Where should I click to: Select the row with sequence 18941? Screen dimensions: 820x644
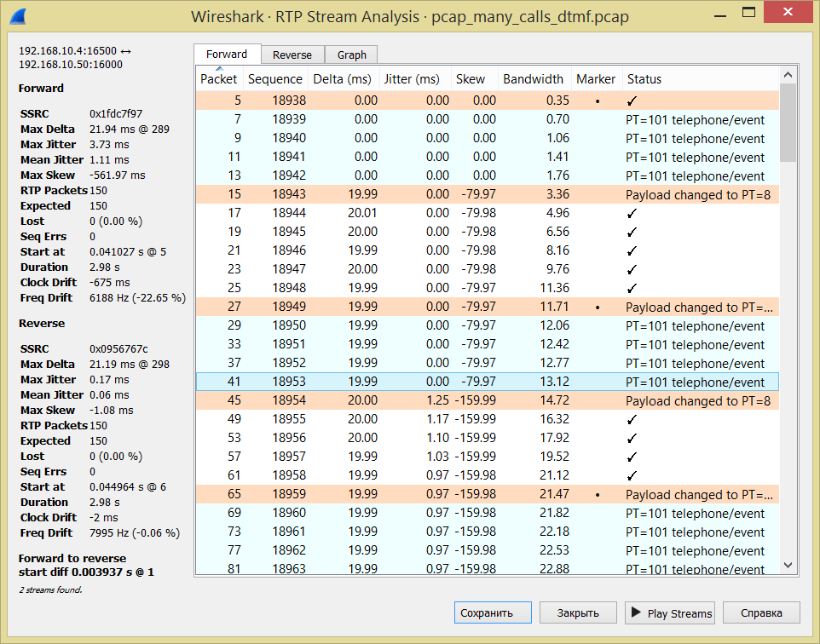pyautogui.click(x=488, y=157)
